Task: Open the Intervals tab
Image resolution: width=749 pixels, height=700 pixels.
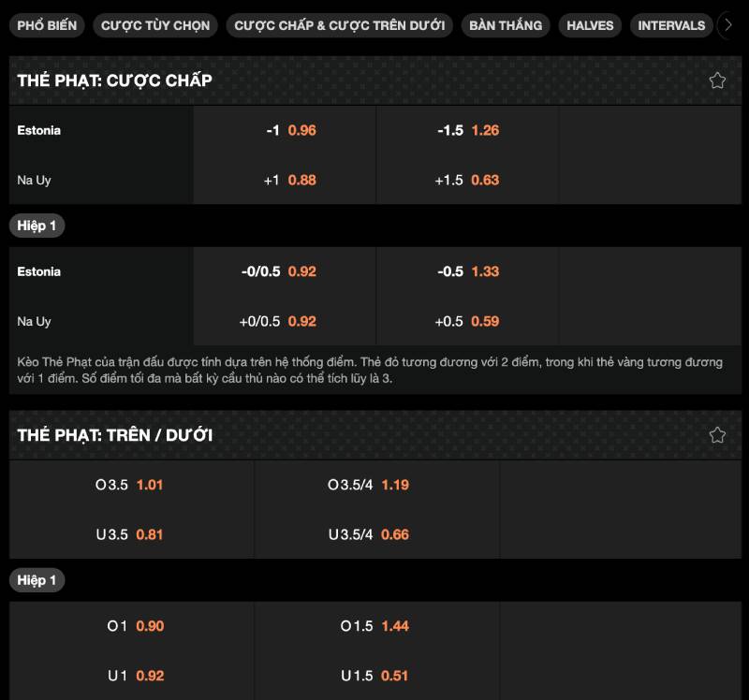Action: point(671,25)
